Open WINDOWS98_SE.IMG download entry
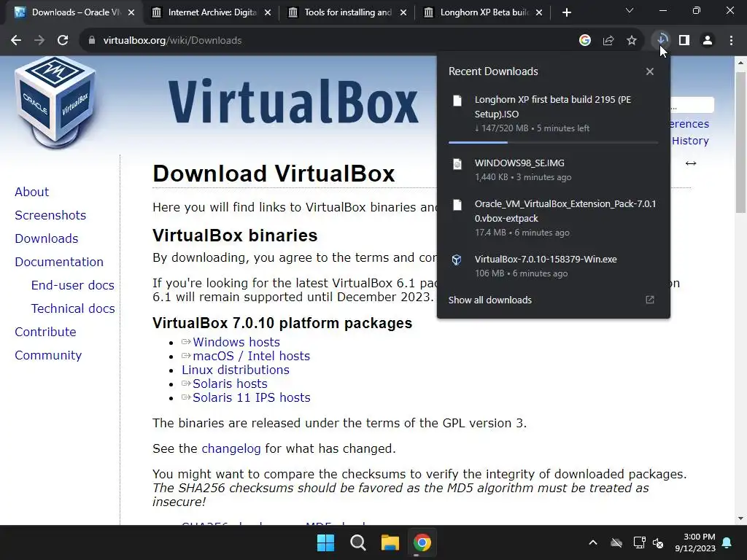 (x=553, y=169)
